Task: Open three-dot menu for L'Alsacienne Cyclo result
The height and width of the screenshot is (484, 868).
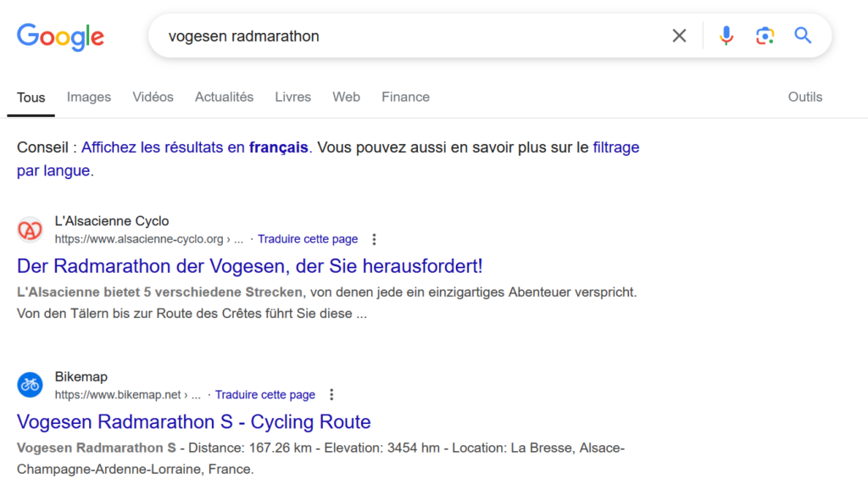Action: coord(374,239)
